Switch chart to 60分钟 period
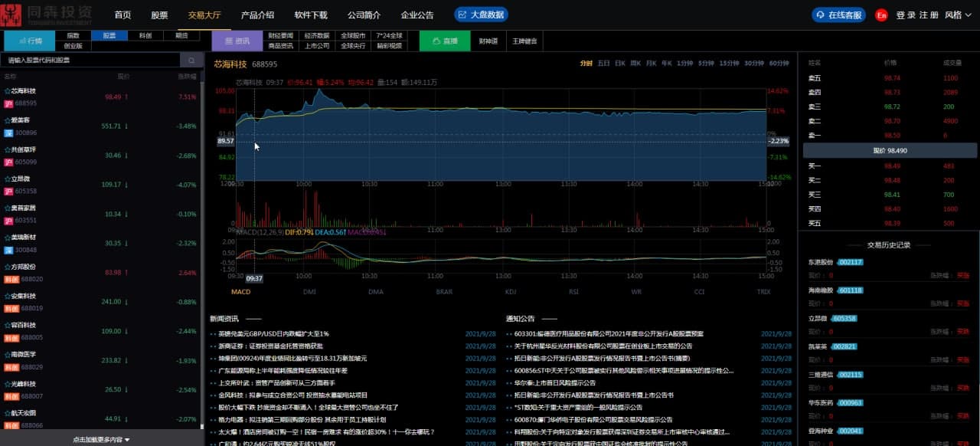This screenshot has height=446, width=980. point(779,63)
